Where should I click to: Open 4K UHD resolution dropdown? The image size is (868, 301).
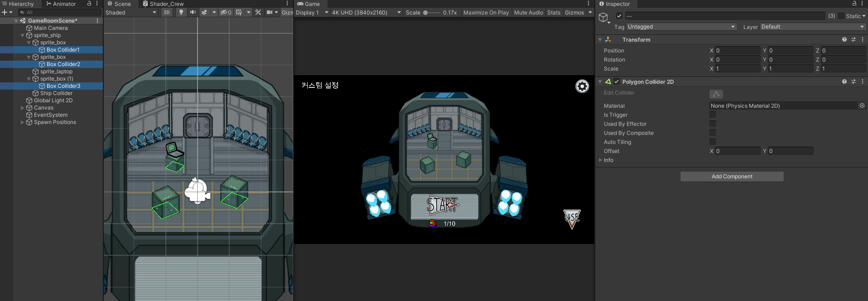pyautogui.click(x=366, y=13)
